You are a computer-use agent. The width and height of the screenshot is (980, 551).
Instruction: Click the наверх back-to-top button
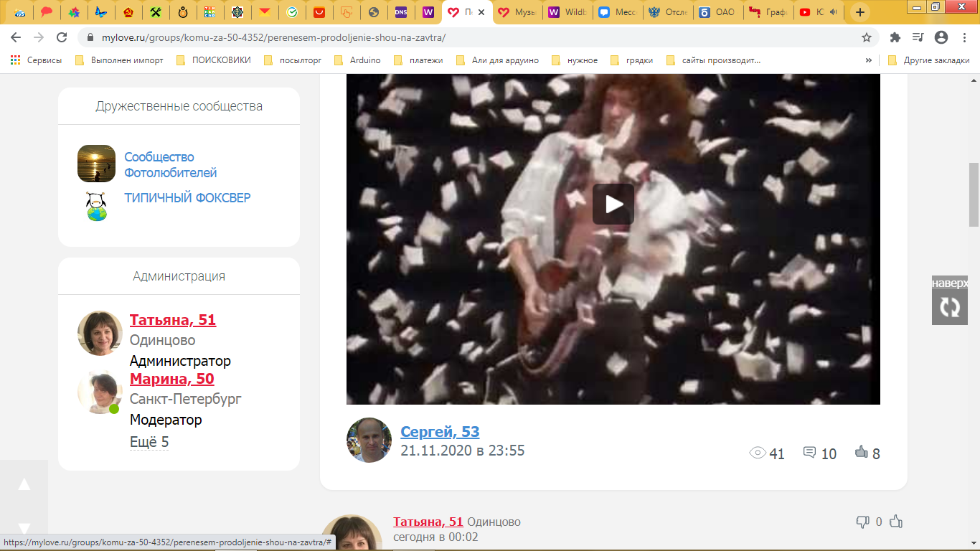[x=950, y=283]
